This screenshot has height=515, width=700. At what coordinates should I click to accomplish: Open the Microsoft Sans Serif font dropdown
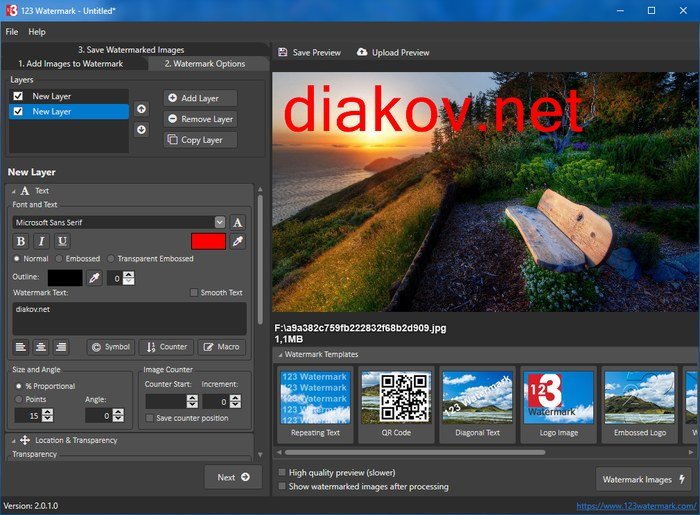click(219, 222)
